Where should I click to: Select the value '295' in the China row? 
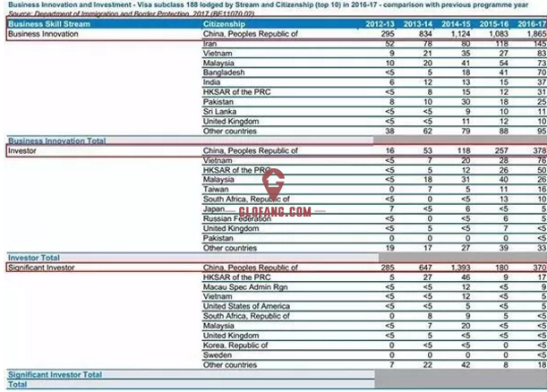[x=388, y=34]
